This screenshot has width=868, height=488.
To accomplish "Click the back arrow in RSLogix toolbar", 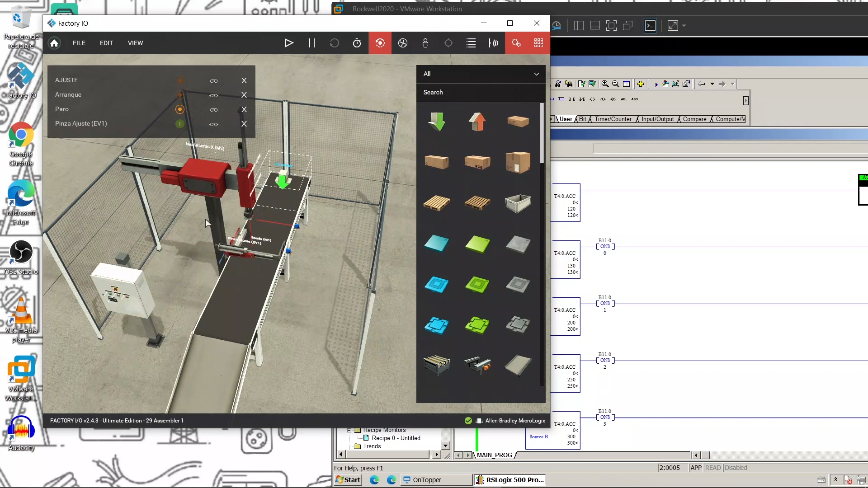I will pyautogui.click(x=702, y=84).
